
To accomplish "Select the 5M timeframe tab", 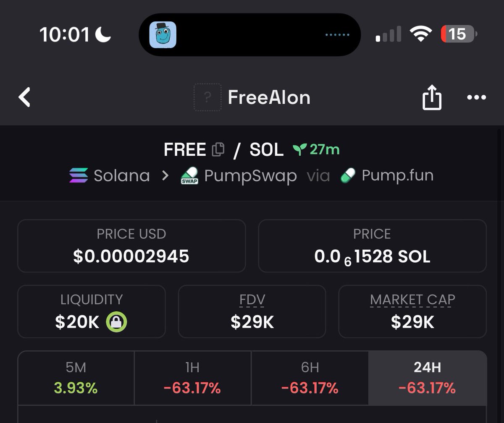I will click(76, 378).
